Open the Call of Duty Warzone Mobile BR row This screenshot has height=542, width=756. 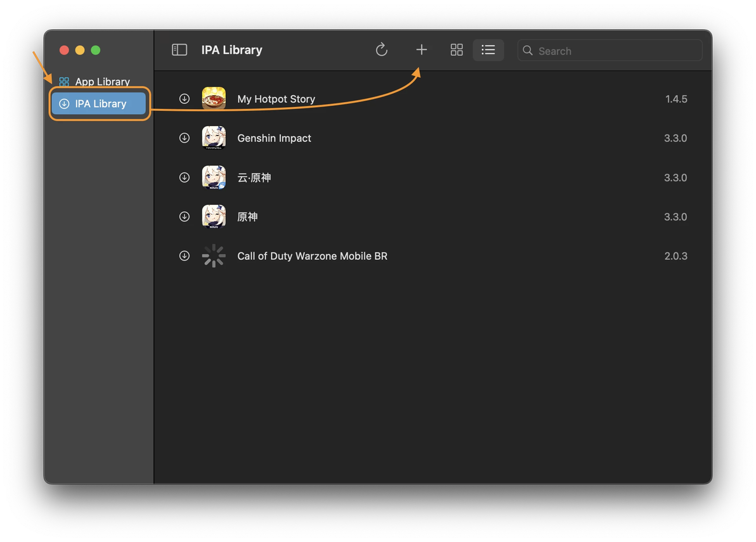click(433, 256)
